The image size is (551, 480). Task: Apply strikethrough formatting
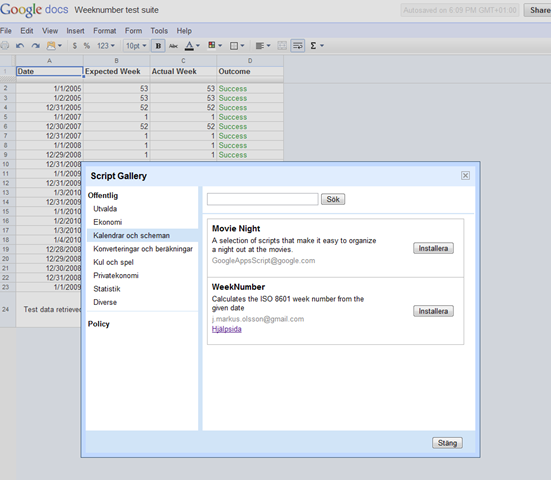point(174,46)
